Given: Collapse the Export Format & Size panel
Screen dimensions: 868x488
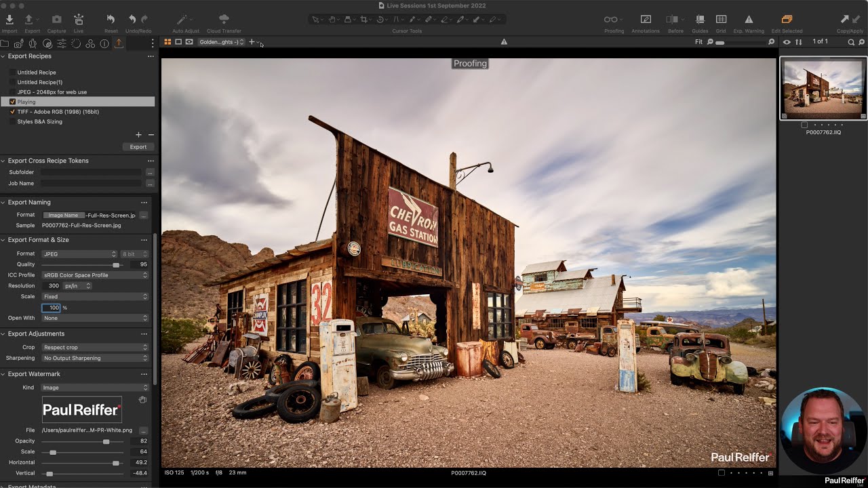Looking at the screenshot, I should pyautogui.click(x=3, y=239).
